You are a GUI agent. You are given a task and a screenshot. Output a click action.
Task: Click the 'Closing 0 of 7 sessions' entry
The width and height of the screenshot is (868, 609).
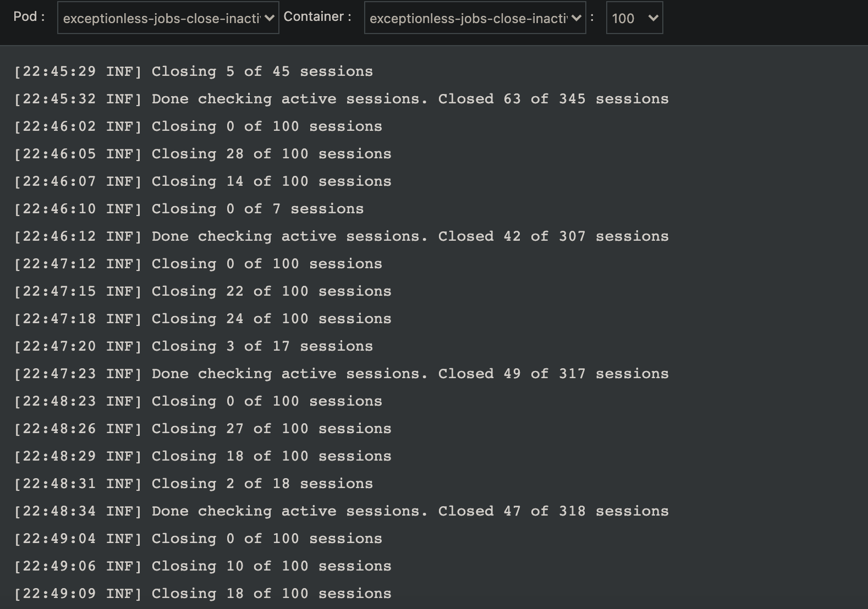[189, 208]
